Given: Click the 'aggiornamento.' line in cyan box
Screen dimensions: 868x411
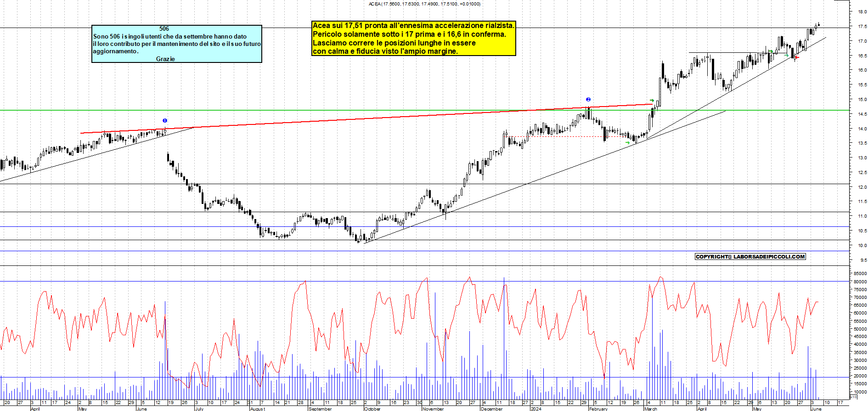Looking at the screenshot, I should pos(116,51).
